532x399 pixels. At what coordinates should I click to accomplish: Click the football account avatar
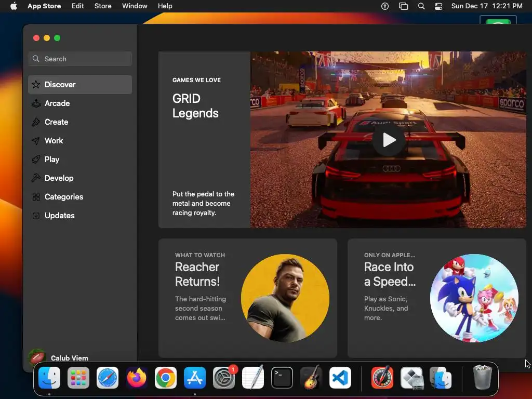(37, 357)
